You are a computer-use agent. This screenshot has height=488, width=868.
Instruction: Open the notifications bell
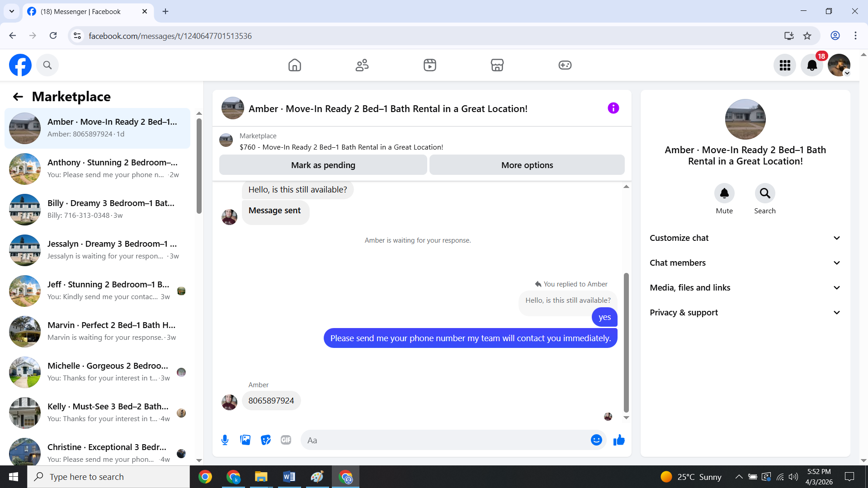pos(812,66)
